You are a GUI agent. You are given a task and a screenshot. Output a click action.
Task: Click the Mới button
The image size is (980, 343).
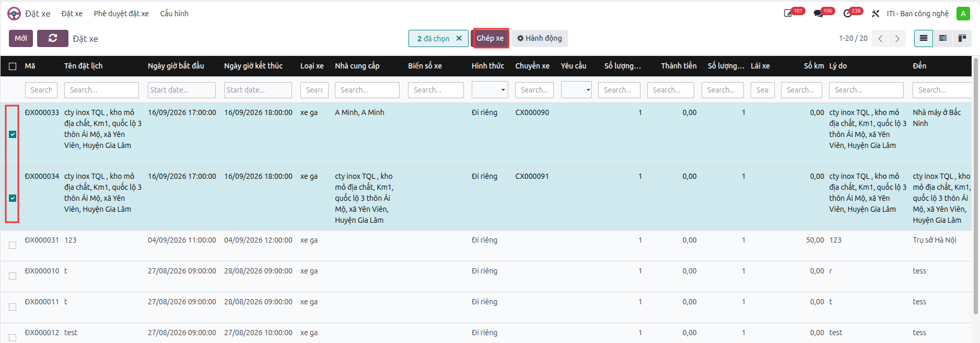tap(21, 38)
